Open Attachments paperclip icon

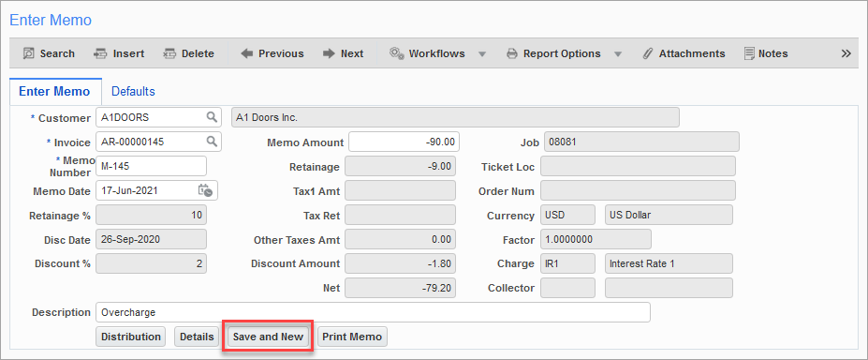(x=647, y=53)
